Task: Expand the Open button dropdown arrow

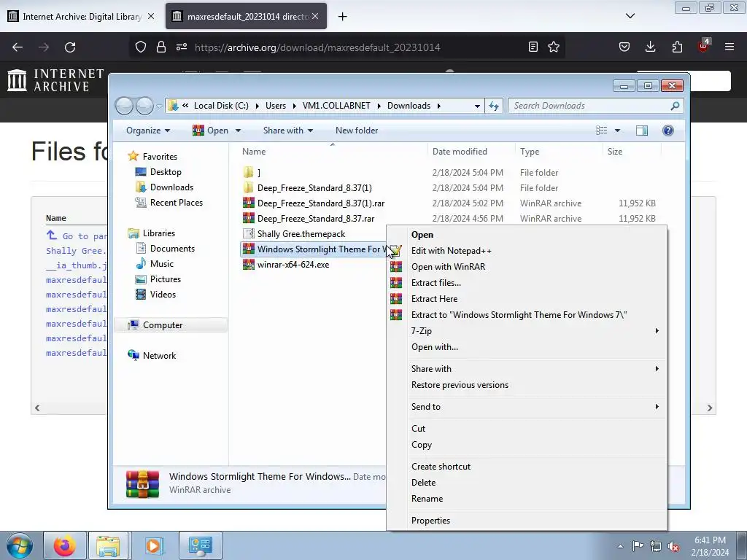Action: pyautogui.click(x=239, y=131)
